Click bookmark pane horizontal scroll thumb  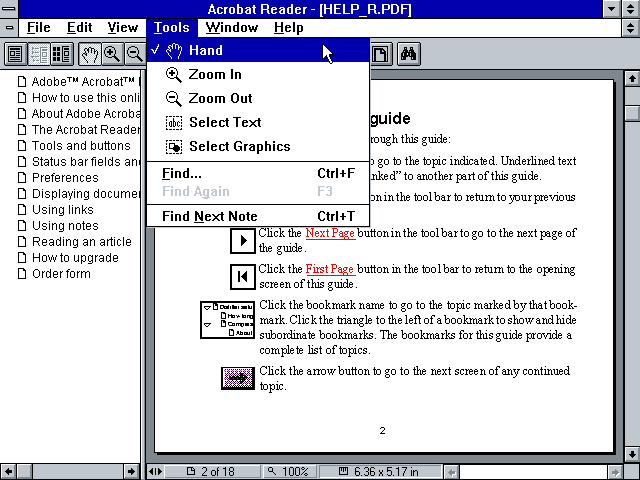24,471
